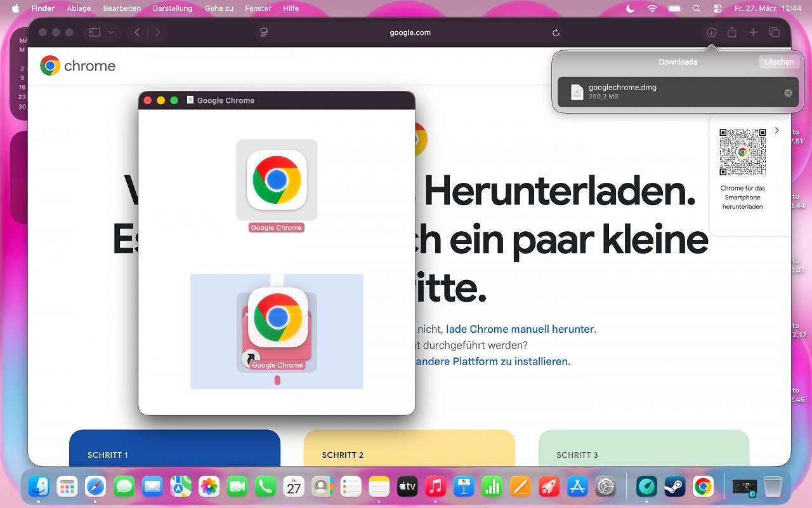
Task: Click 'andere Plattform zu installieren' link
Action: coord(492,361)
